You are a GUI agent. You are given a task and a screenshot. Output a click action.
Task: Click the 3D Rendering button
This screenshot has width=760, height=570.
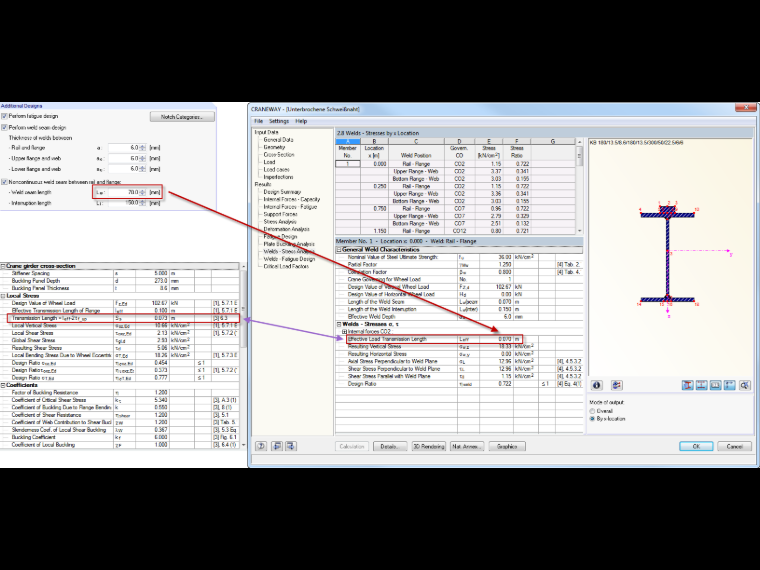tap(428, 446)
